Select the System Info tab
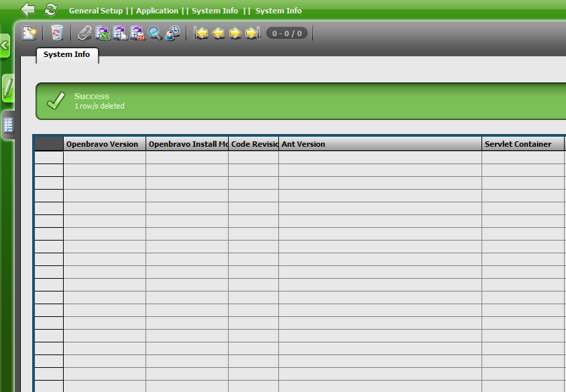 (x=67, y=54)
